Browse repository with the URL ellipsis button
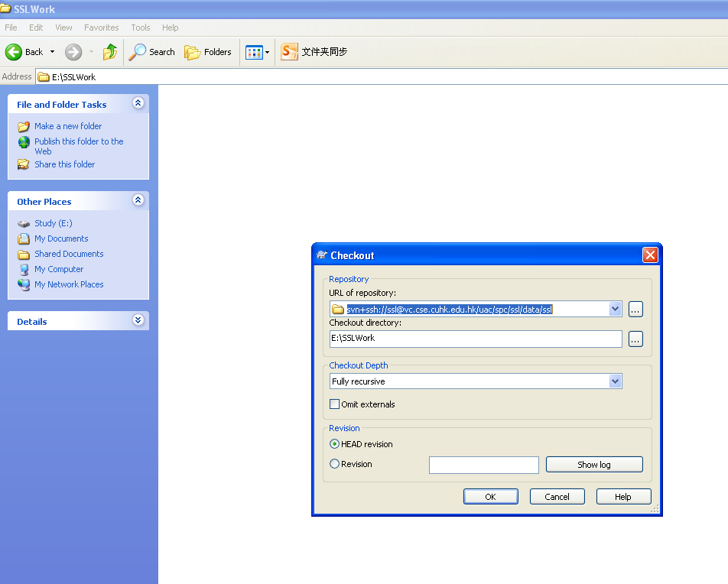 (x=635, y=309)
